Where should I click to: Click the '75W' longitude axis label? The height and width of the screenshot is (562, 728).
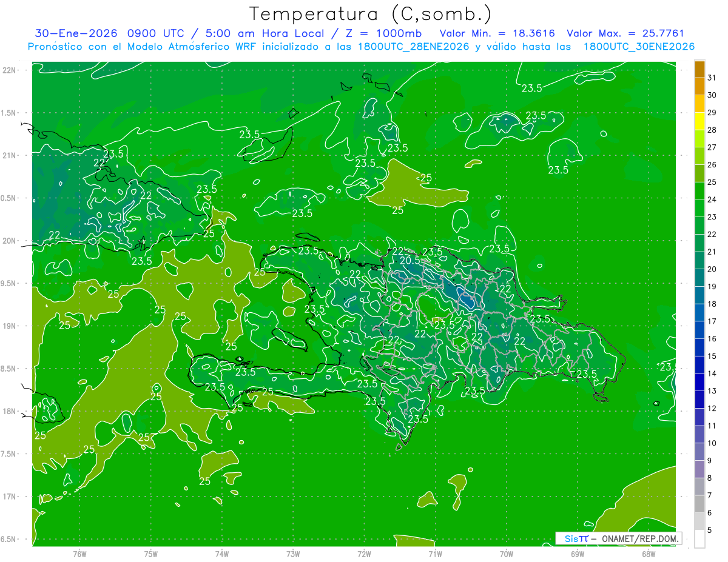(151, 554)
